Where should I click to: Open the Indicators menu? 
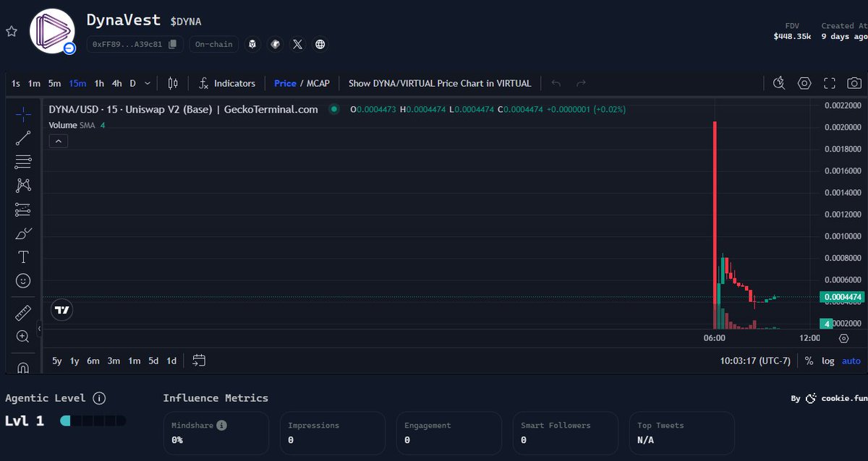(227, 83)
